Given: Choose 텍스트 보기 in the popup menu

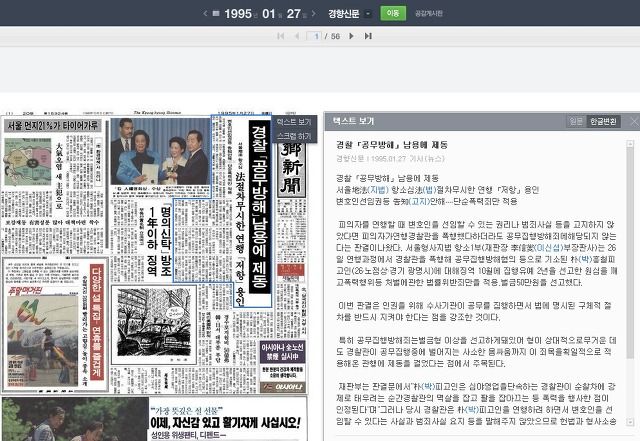Looking at the screenshot, I should pyautogui.click(x=294, y=122).
